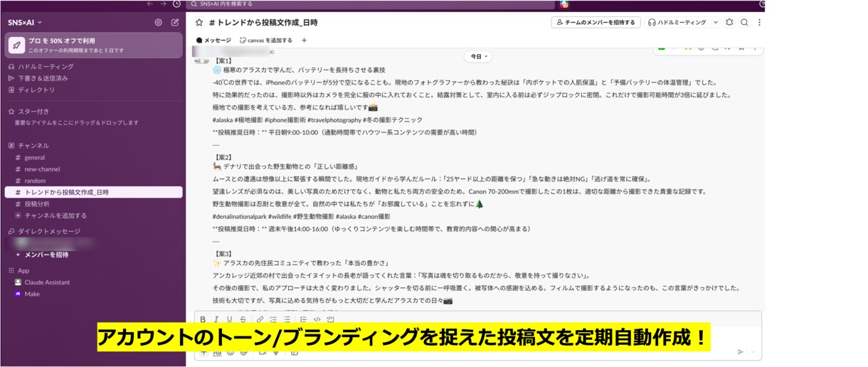868x367 pixels.
Task: Open the sidebar settings gear icon
Action: pos(158,22)
